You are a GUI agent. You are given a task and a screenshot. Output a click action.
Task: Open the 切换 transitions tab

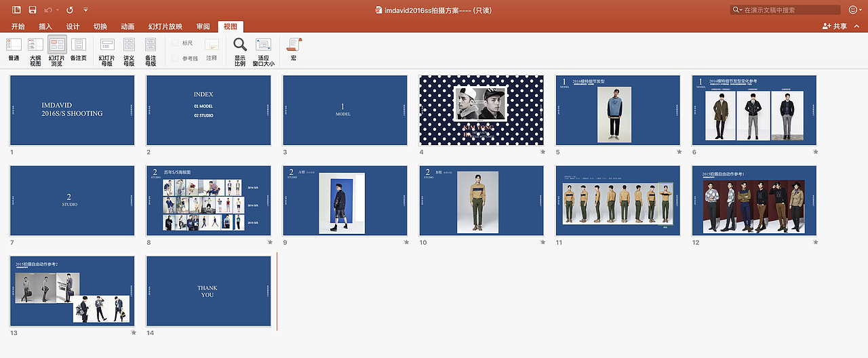(100, 26)
